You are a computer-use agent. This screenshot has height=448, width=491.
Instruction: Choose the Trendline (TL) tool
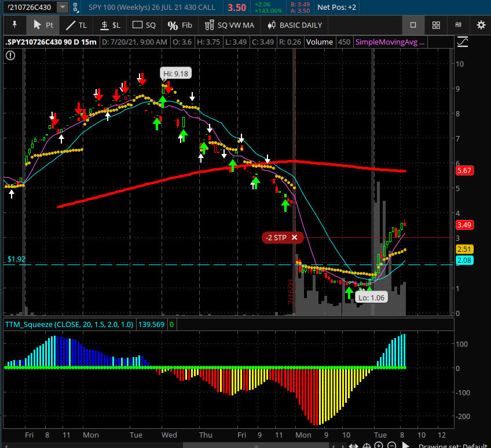coord(76,25)
